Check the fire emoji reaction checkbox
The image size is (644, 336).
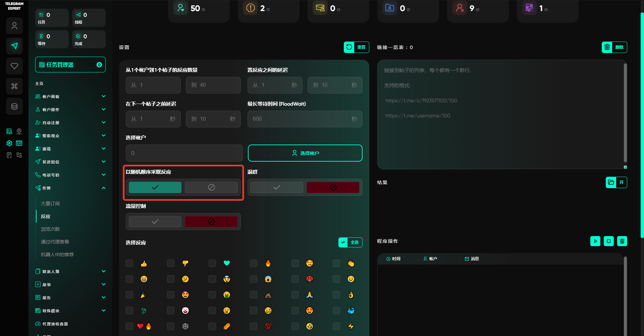click(254, 263)
